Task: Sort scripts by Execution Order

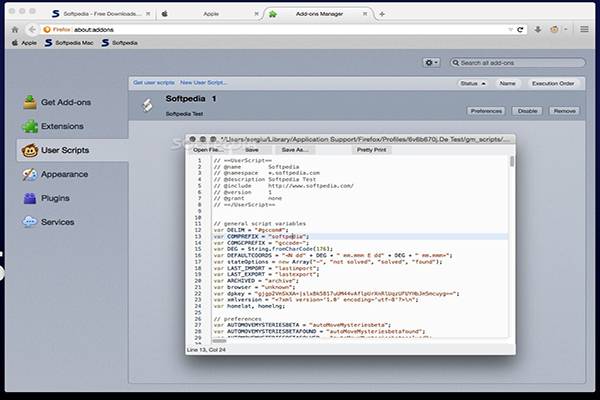Action: point(552,84)
